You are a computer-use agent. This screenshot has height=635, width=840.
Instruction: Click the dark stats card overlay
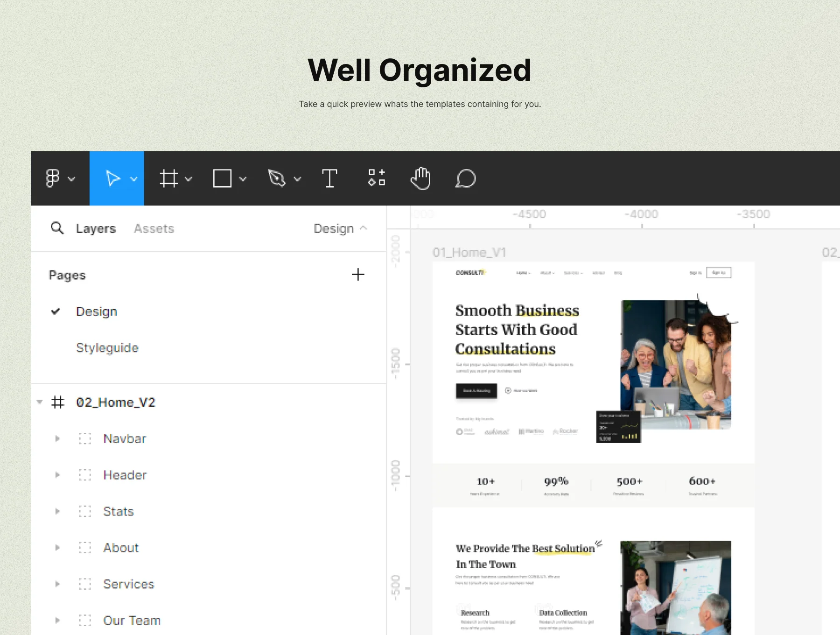coord(618,427)
